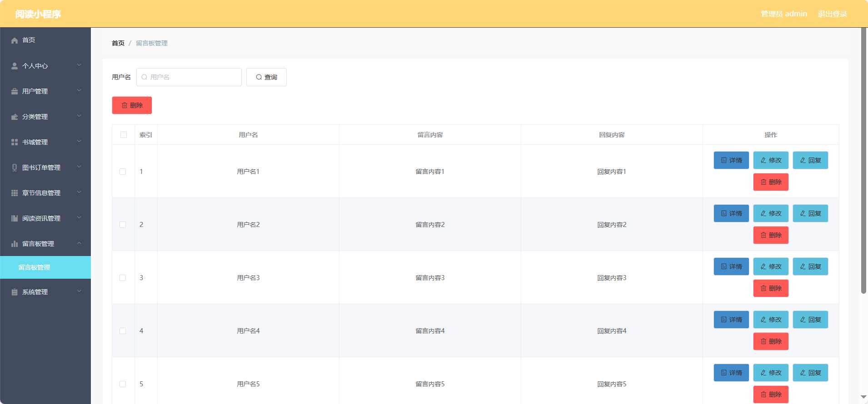Click the pencil icon on row 3 回复 button
Image resolution: width=868 pixels, height=404 pixels.
coord(803,266)
